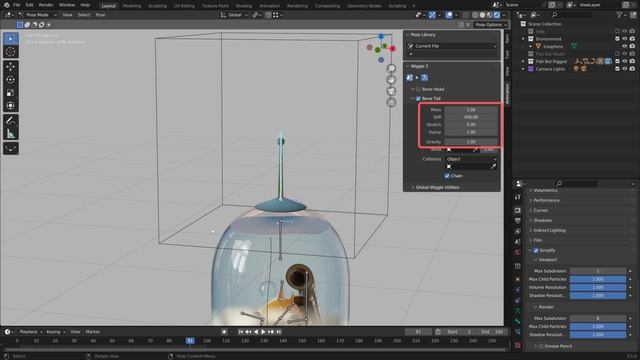This screenshot has height=360, width=640.
Task: Expand Global Wiggle Utilities panel
Action: (x=437, y=187)
